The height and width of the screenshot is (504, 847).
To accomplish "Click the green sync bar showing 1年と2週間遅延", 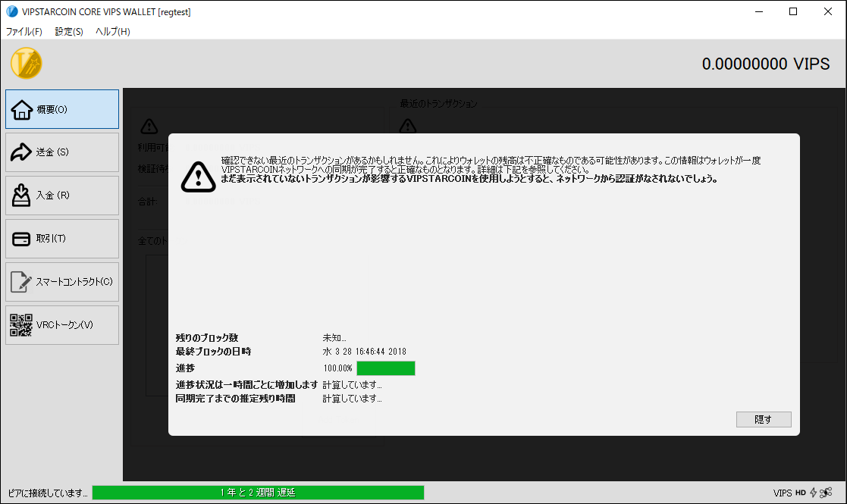I will (x=259, y=493).
